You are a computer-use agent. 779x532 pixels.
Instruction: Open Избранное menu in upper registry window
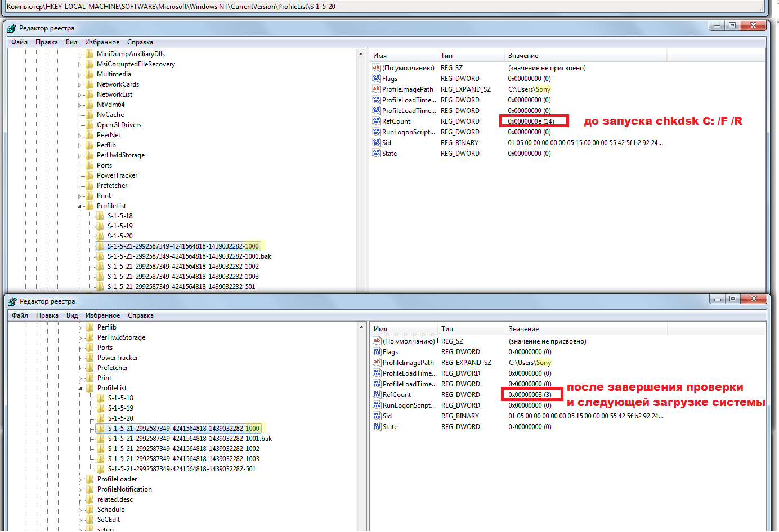click(102, 42)
